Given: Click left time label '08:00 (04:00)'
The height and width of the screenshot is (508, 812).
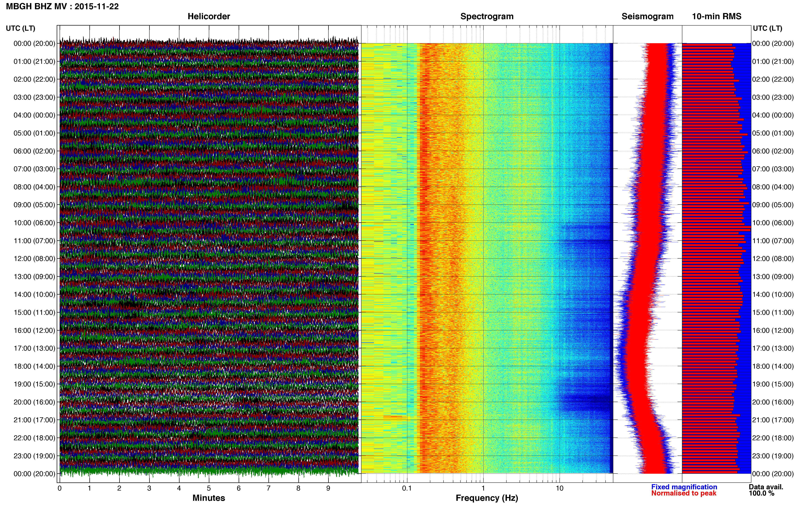Looking at the screenshot, I should (x=34, y=187).
